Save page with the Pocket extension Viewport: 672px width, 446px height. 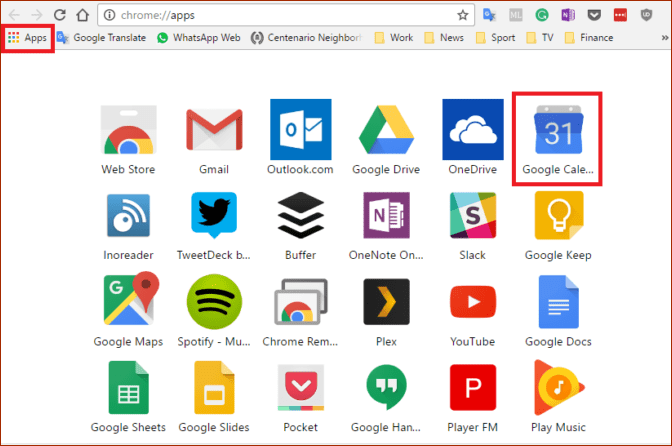(594, 15)
